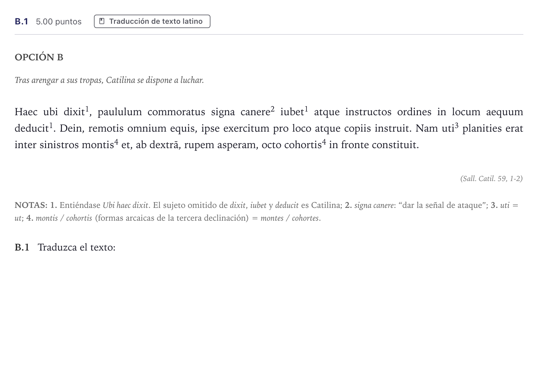Click the italic line 'Tras arengar a sus tropas'
This screenshot has width=538, height=392.
pos(109,80)
